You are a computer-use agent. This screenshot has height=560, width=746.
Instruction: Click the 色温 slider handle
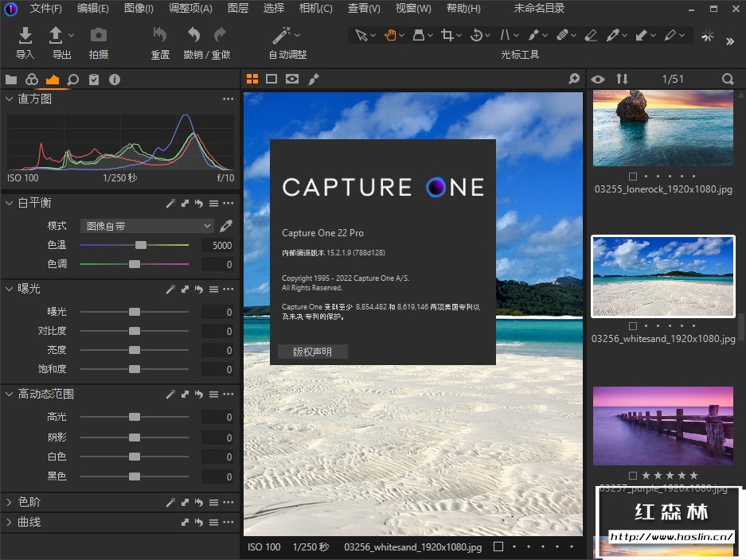point(141,245)
